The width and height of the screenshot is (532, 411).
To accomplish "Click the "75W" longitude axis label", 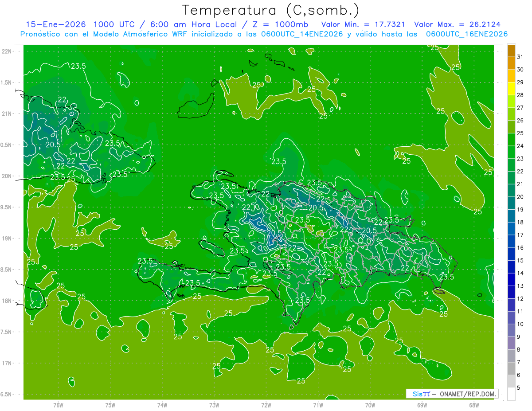I will [110, 405].
